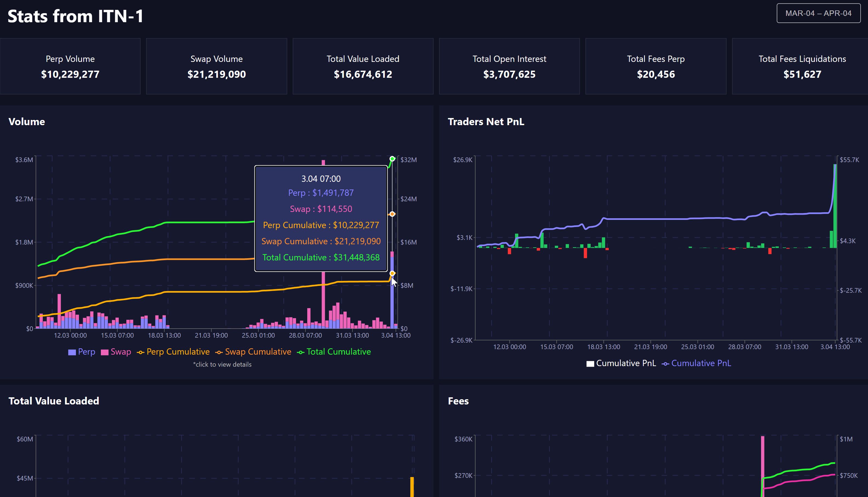Click the $3,707,625 open interest value

coord(509,74)
